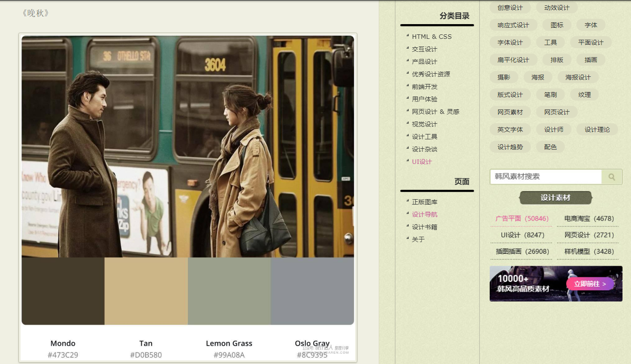Click the 立即前往 banner button
Screen dimensions: 631x364
[590, 284]
